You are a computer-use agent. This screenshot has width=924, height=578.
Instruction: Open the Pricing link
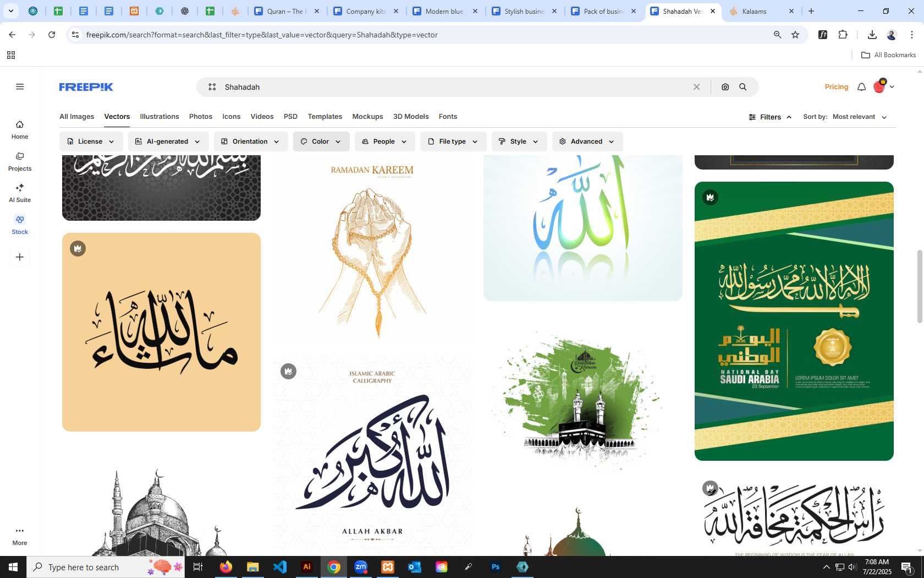[x=837, y=87]
